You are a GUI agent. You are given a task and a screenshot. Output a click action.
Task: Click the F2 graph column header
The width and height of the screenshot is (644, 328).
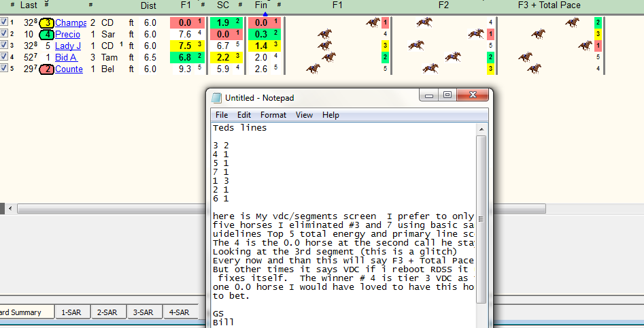tap(443, 5)
